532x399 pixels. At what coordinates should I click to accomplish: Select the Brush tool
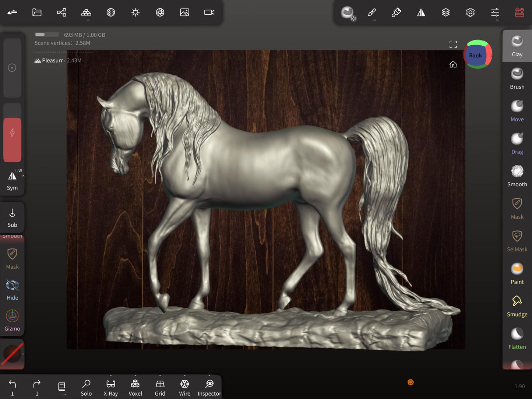coord(517,79)
